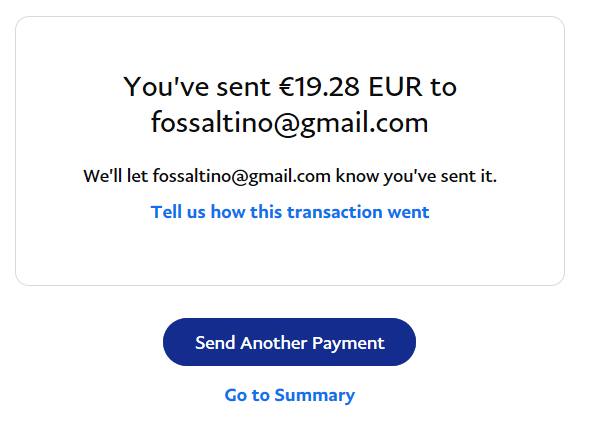Click the email address in the smaller confirmation sentence
Viewport: 613px width, 443px height.
click(242, 176)
